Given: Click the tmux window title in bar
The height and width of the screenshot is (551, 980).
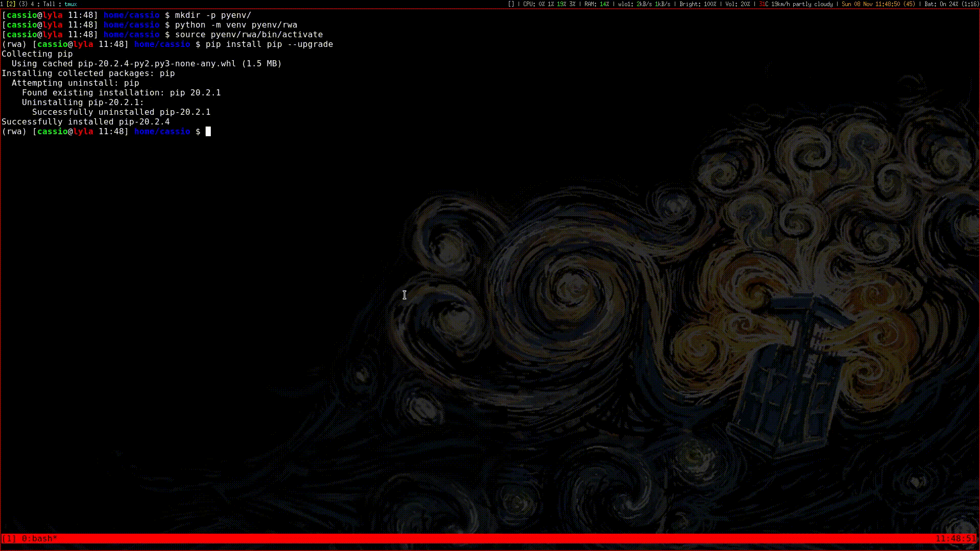Looking at the screenshot, I should point(70,4).
